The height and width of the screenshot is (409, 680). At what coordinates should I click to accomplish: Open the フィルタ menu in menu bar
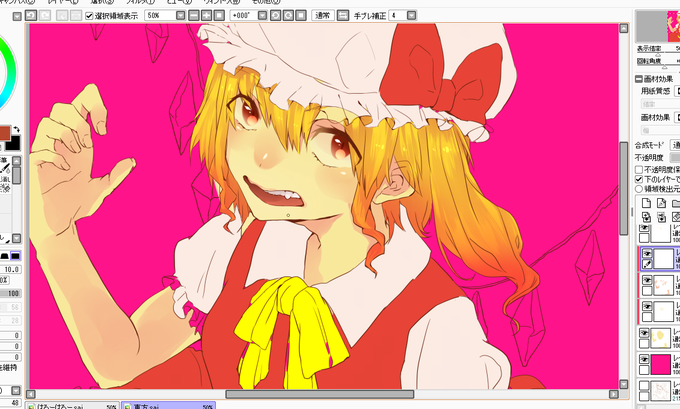click(x=140, y=2)
